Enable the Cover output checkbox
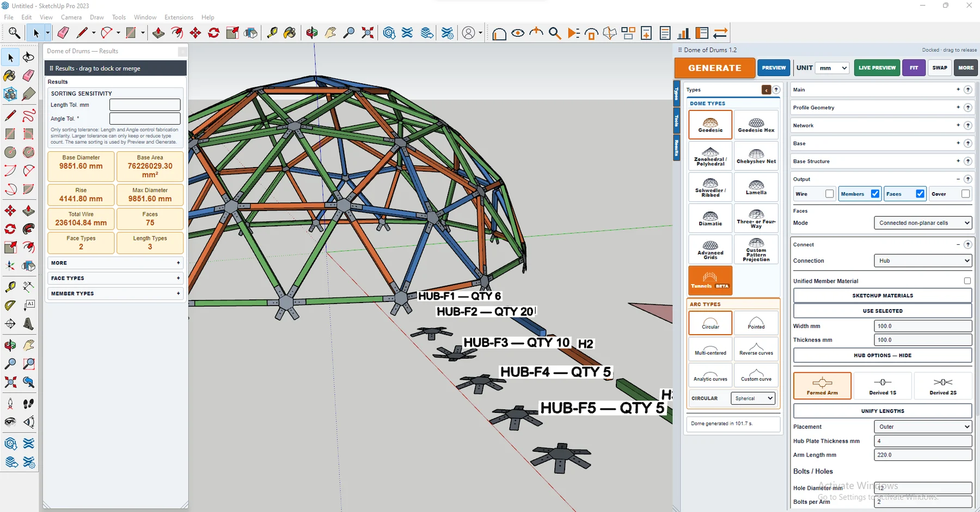 (965, 194)
